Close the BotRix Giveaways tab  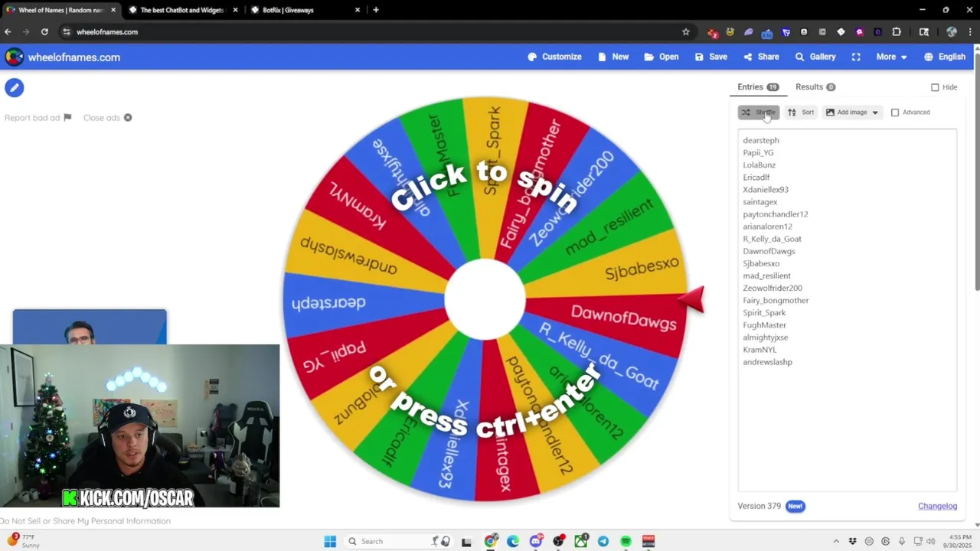(358, 10)
